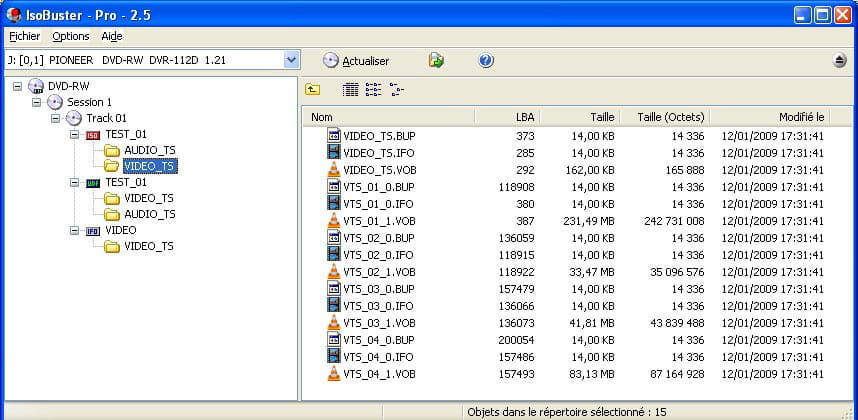Screen dimensions: 858x420
Task: Collapse the IFO VIDEO tree node
Action: point(75,231)
